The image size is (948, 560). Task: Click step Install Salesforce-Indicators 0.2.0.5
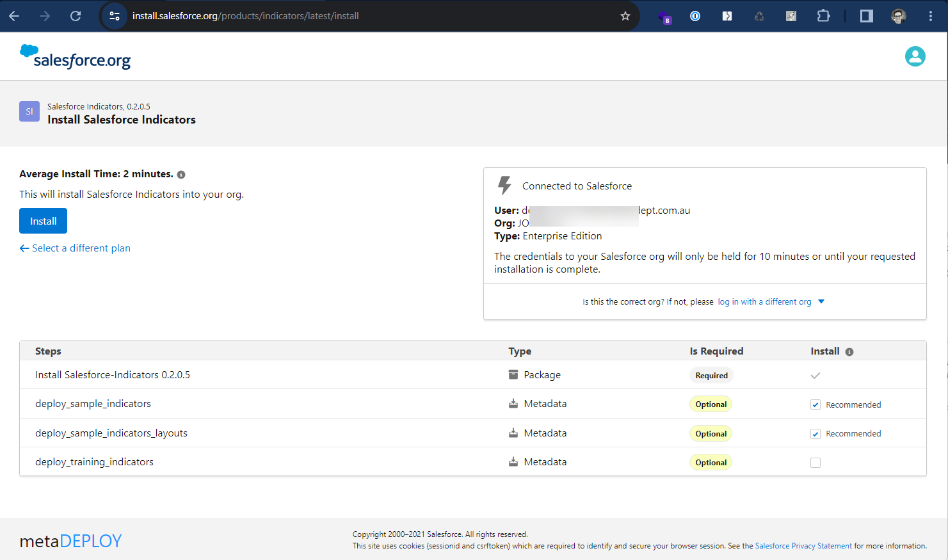[113, 375]
